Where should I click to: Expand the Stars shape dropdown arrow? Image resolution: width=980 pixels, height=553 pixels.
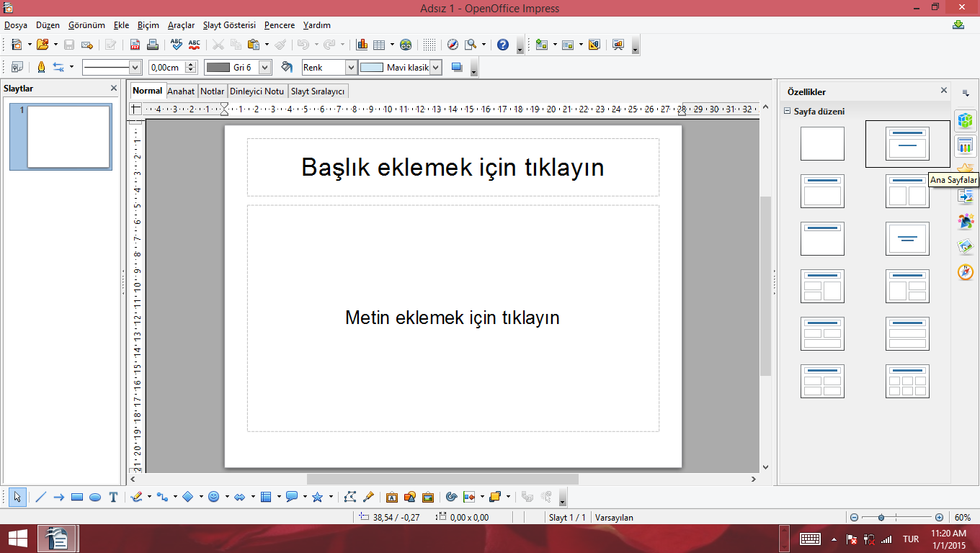point(331,497)
